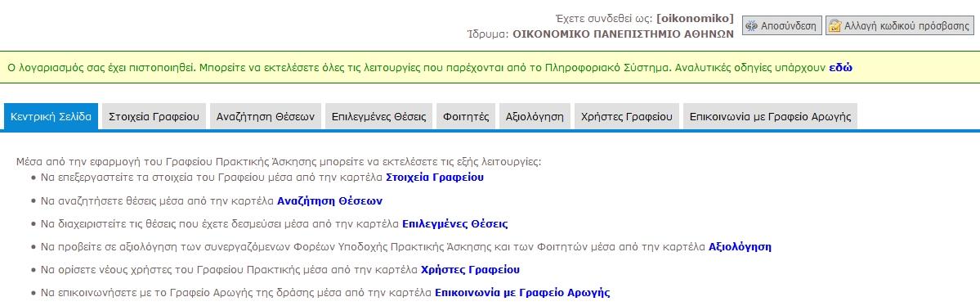
Task: Open the Χρήστες Γραφείου tab
Action: click(626, 116)
